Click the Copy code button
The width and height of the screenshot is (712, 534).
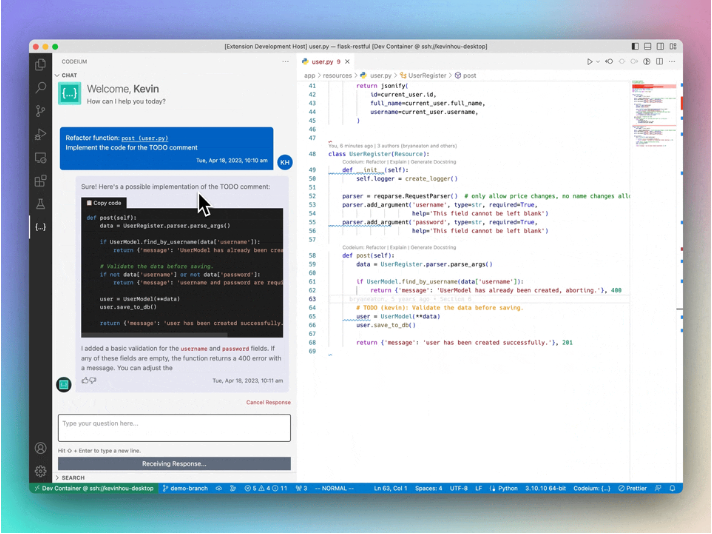click(104, 203)
